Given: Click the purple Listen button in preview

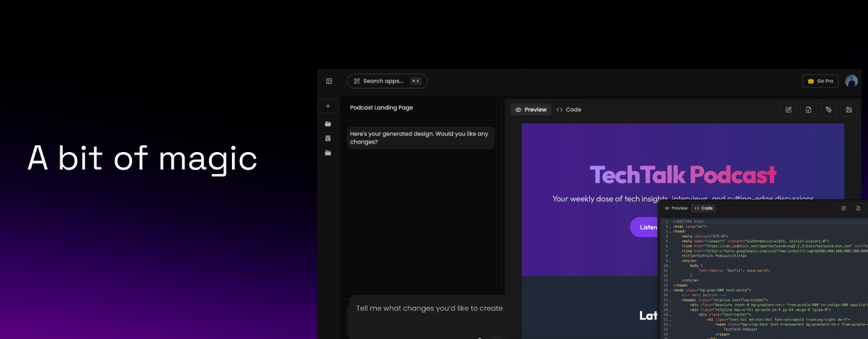Looking at the screenshot, I should [x=645, y=227].
